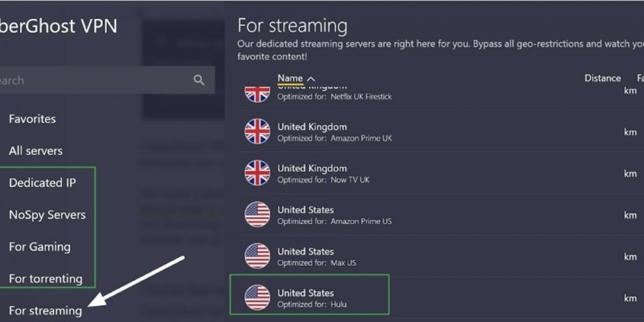Screen dimensions: 644x322
Task: Click US flag for Max US server
Action: 258,256
